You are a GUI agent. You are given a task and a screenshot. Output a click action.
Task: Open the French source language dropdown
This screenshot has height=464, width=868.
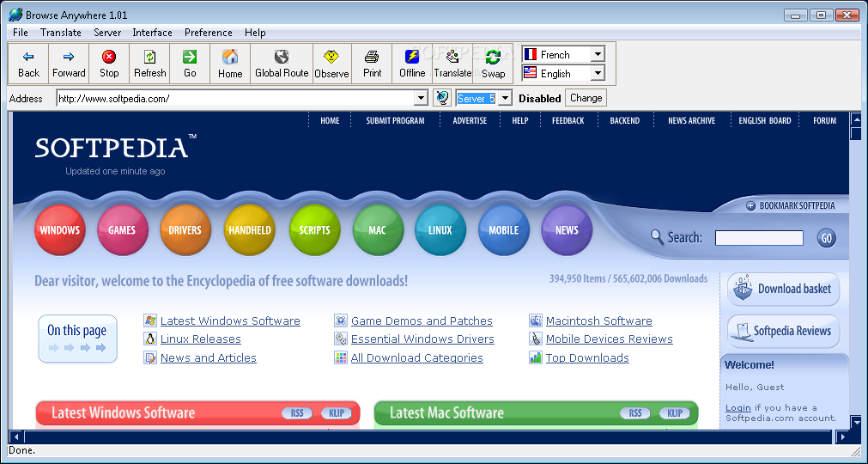tap(598, 54)
